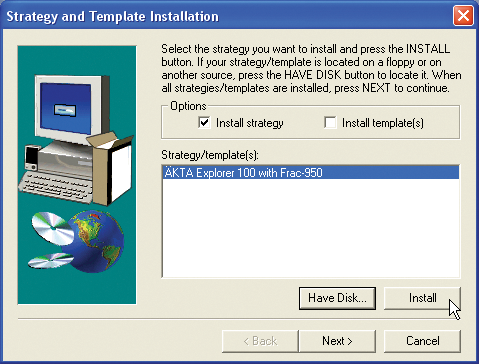
Task: Click the open cardboard box graphic
Action: pyautogui.click(x=111, y=168)
